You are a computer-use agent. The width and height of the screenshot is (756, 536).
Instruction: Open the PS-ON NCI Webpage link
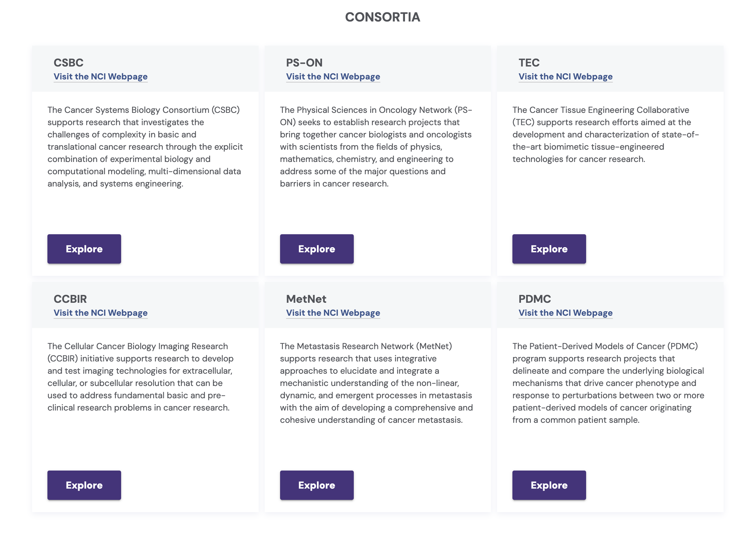(x=333, y=76)
